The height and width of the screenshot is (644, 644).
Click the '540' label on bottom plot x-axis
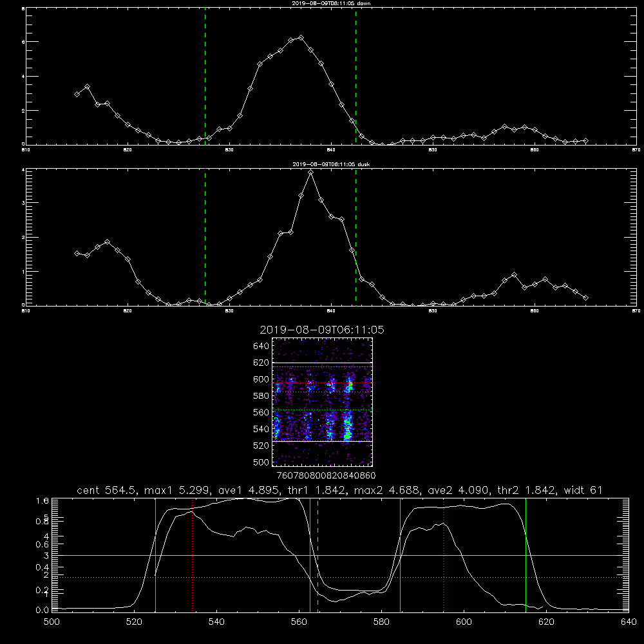tap(216, 622)
